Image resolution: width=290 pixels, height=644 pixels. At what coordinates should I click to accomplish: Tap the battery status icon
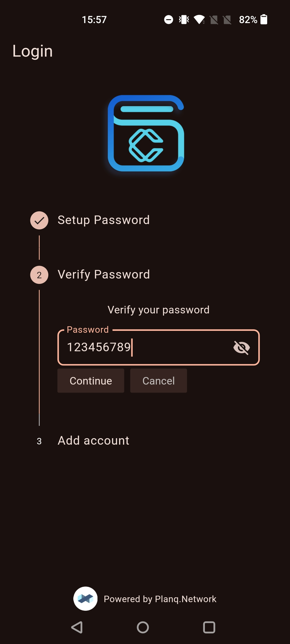point(264,19)
